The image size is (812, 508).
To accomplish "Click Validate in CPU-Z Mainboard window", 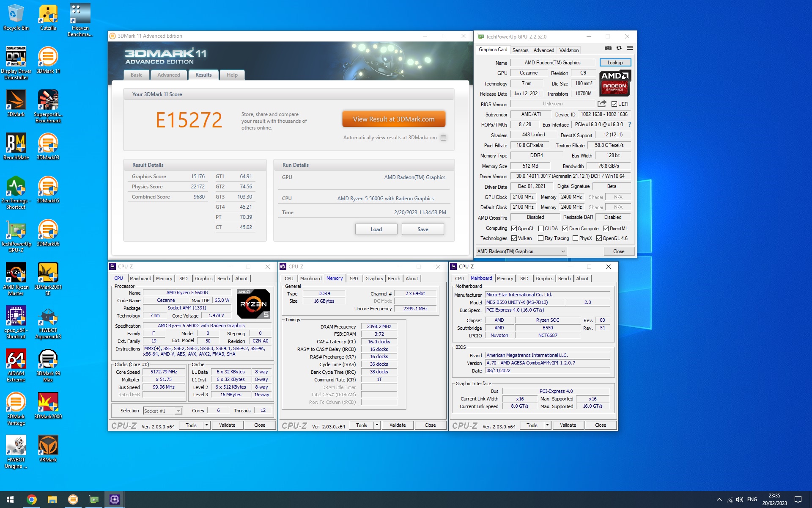I will [x=568, y=425].
